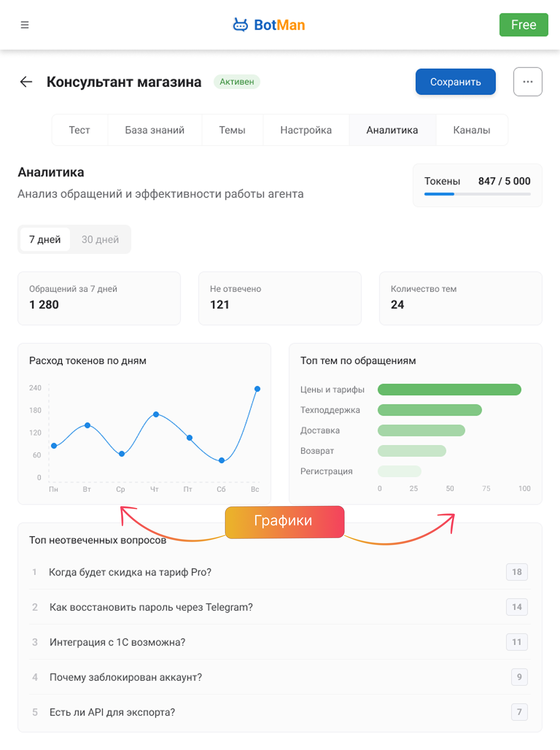Screen dimensions: 560x750
Task: Go to the Настройка tab
Action: 306,130
